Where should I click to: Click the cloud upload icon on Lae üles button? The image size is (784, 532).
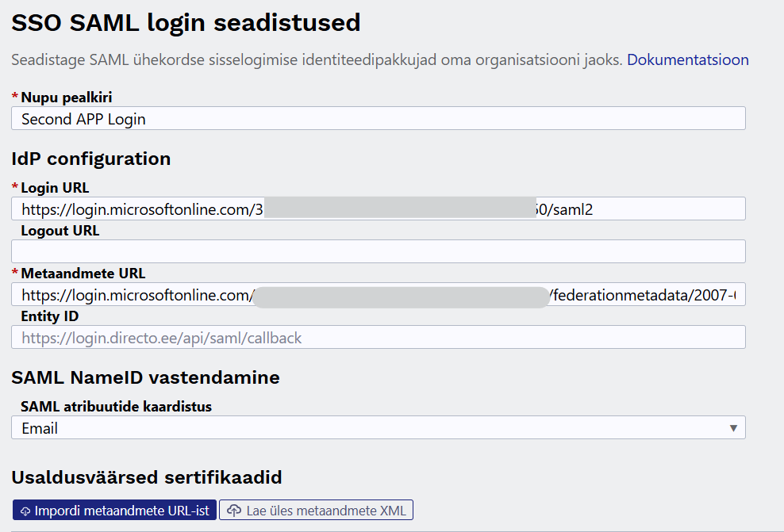[234, 511]
